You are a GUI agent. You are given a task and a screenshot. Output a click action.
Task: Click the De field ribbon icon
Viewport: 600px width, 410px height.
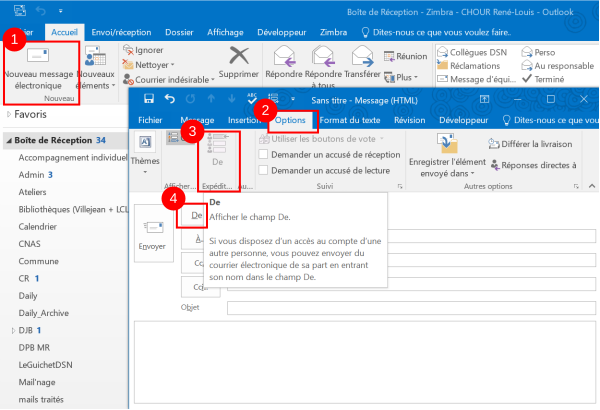[218, 152]
